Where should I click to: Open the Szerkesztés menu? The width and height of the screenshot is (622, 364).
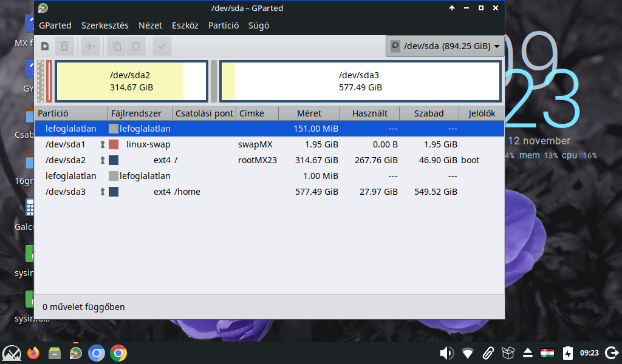click(x=105, y=25)
